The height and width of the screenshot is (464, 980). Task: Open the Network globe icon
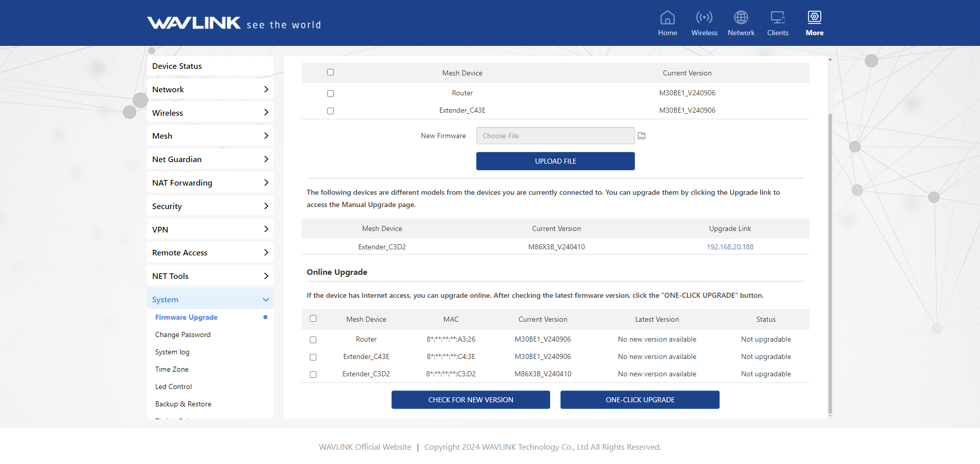pyautogui.click(x=741, y=18)
